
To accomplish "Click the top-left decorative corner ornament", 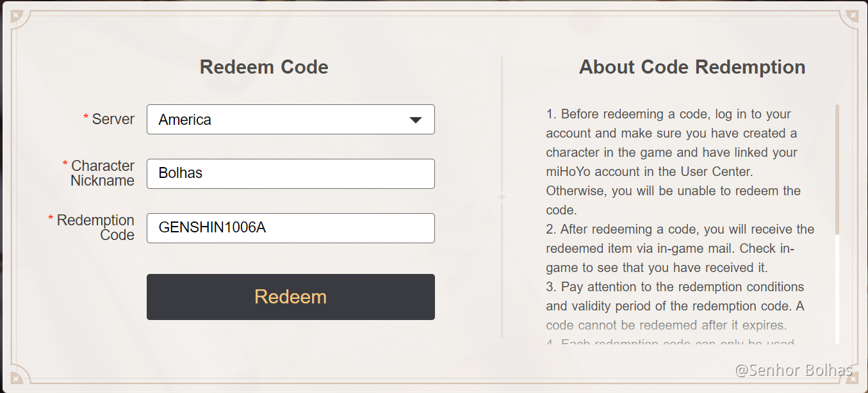I will pyautogui.click(x=14, y=14).
